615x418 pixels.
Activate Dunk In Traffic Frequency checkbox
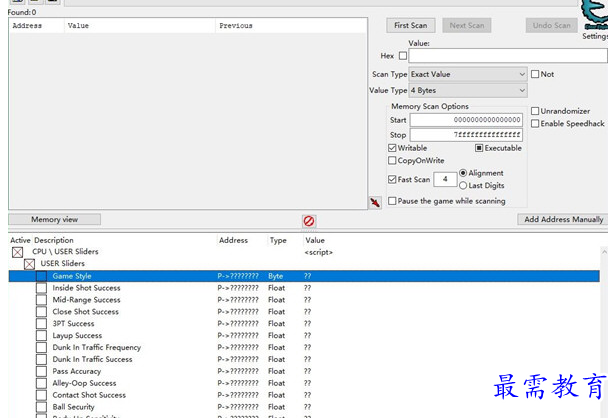41,347
